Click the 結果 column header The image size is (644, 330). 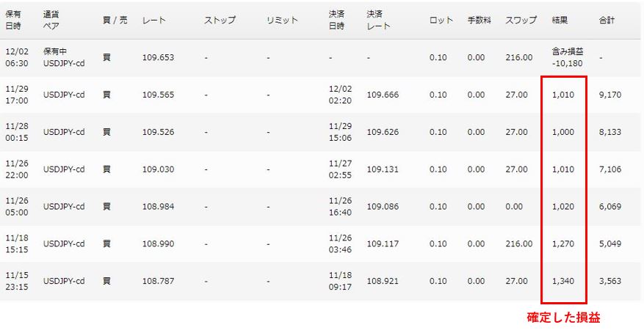(560, 20)
